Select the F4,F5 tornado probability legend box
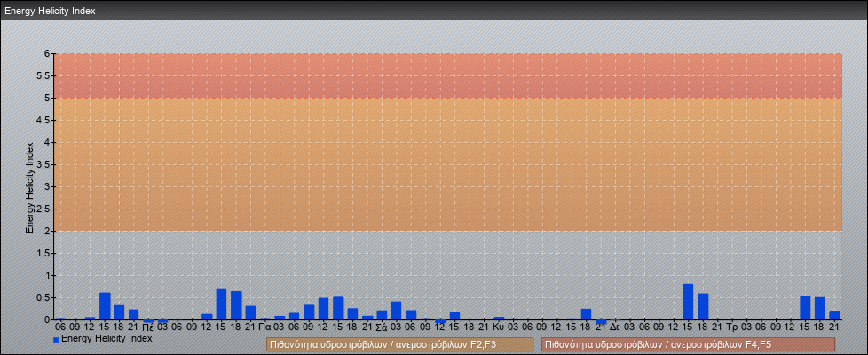This screenshot has width=868, height=355. click(688, 345)
